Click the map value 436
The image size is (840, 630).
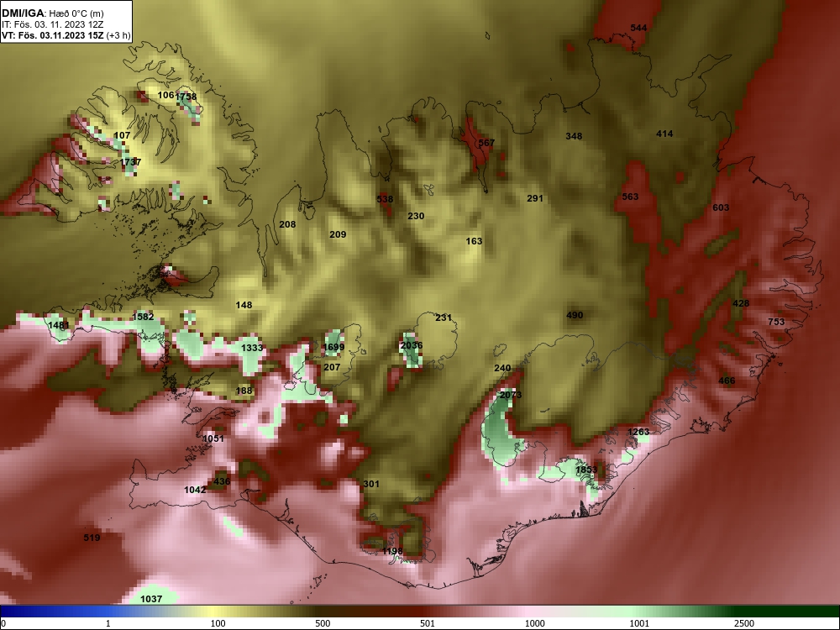click(x=222, y=481)
